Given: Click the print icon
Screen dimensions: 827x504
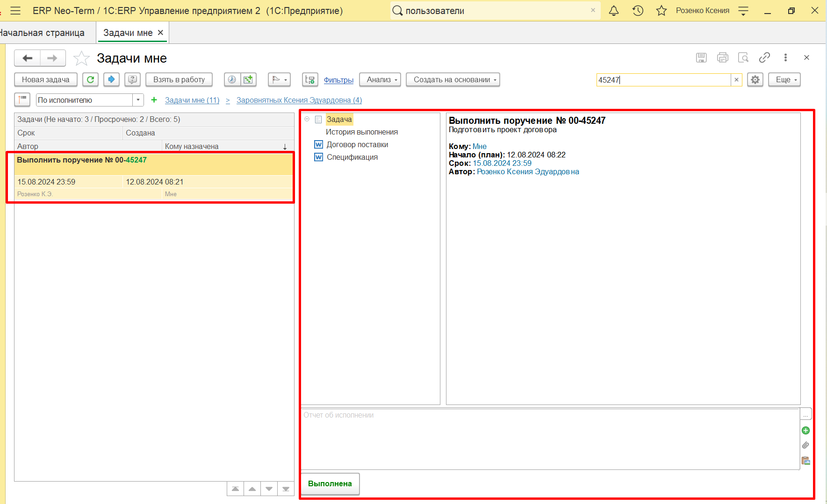Looking at the screenshot, I should tap(723, 57).
